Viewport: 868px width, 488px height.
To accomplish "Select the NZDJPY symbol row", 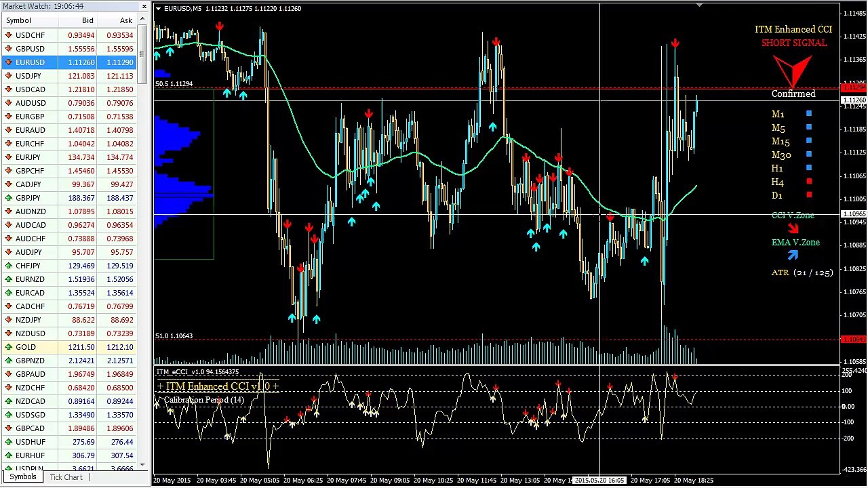I will coord(68,320).
